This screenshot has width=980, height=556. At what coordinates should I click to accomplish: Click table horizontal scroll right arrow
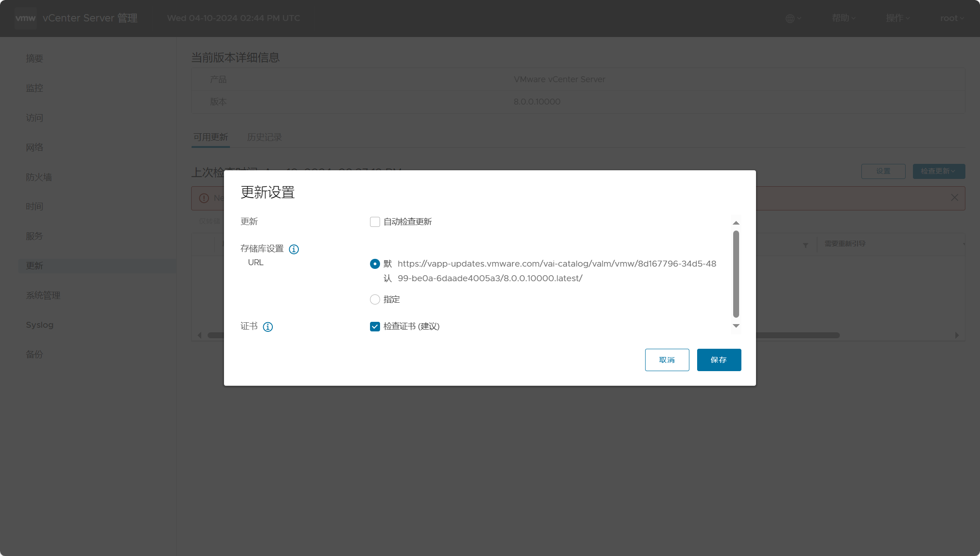click(x=957, y=335)
